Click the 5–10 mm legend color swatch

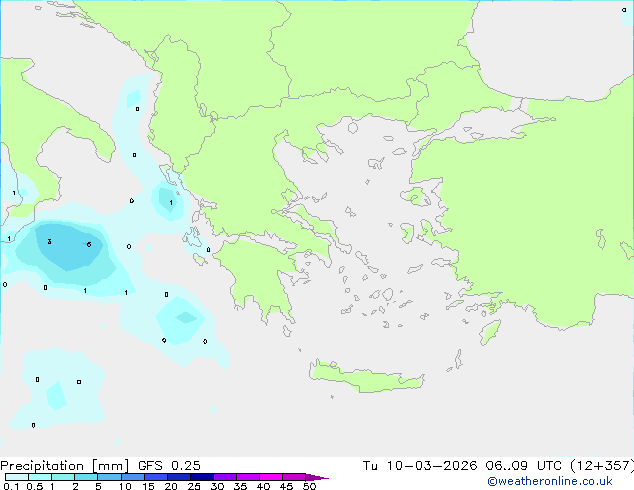tap(109, 477)
